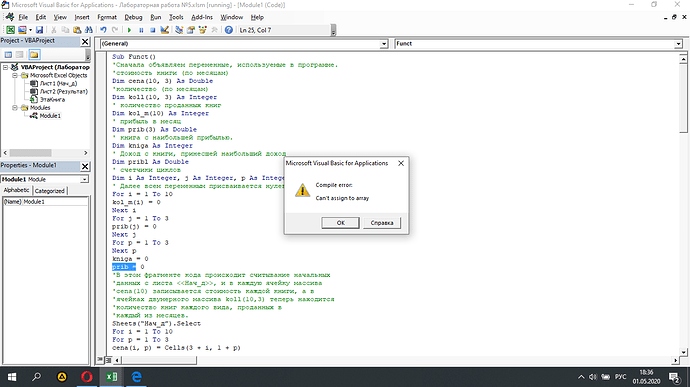Click the View Microsoft Excel toolbar icon
The image size is (690, 387).
(x=10, y=30)
